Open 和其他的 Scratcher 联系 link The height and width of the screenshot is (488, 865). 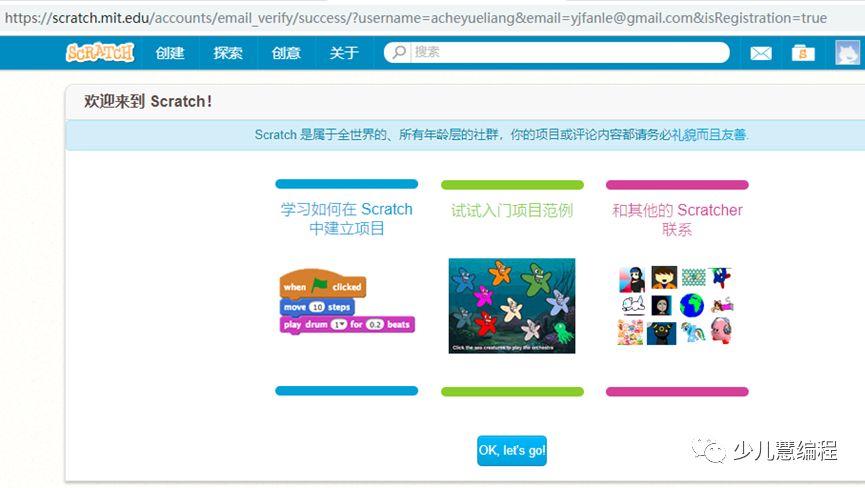click(677, 219)
